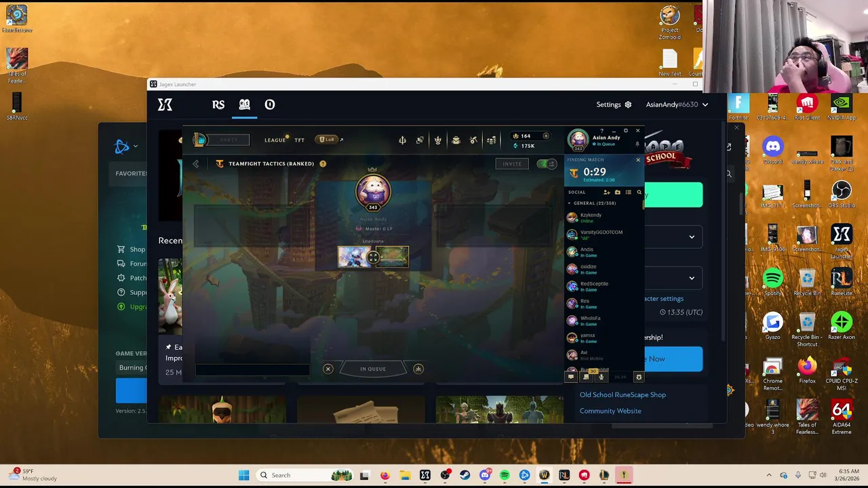Open the profile trident icon in League nav
This screenshot has height=488, width=868.
click(402, 140)
